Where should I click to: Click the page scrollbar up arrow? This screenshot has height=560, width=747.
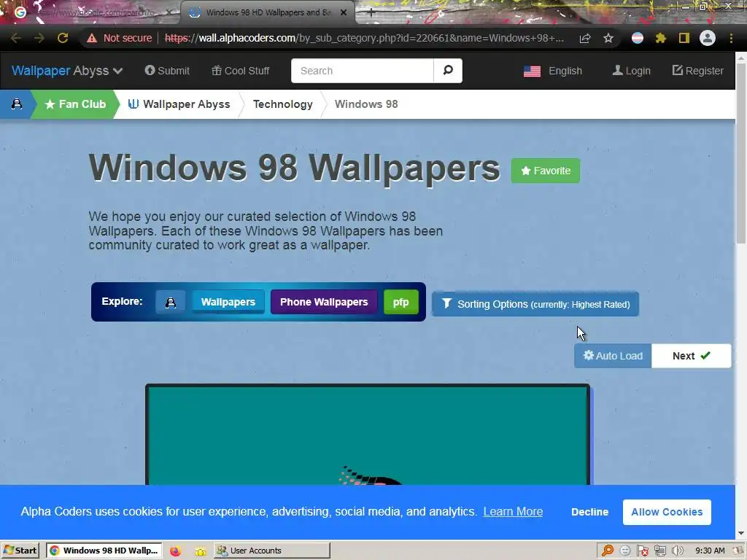click(741, 58)
